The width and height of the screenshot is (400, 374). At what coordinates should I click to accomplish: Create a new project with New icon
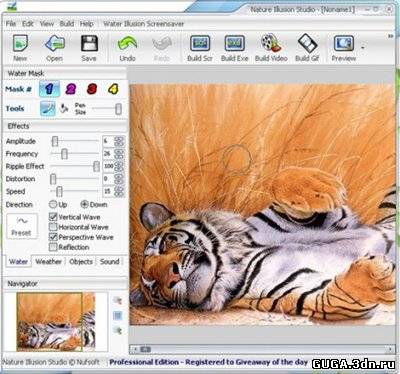(x=20, y=48)
